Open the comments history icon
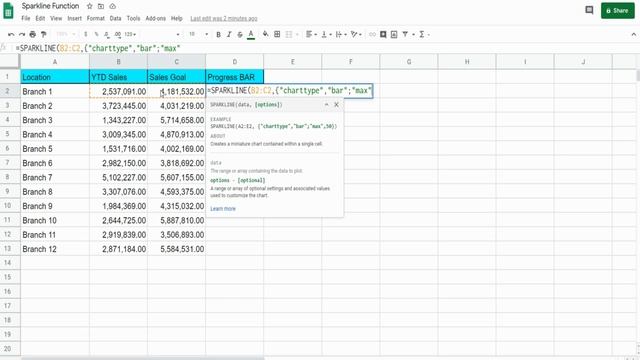This screenshot has width=640, height=360. 589,10
